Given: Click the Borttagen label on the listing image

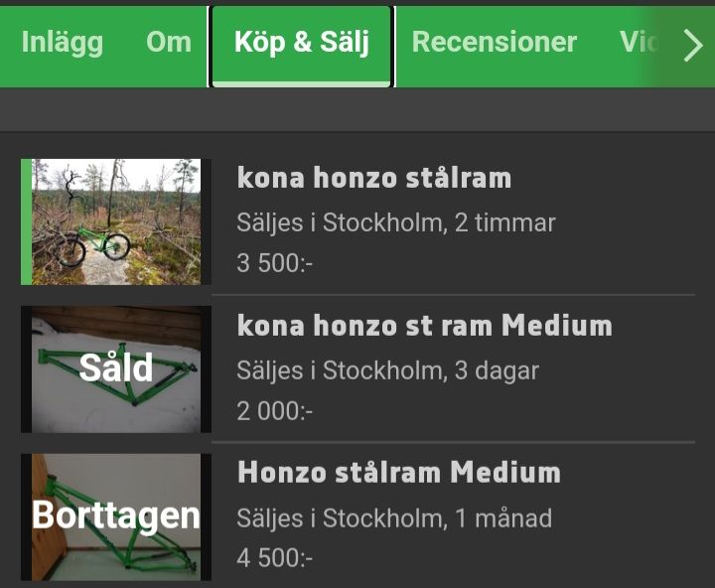Looking at the screenshot, I should (x=116, y=514).
